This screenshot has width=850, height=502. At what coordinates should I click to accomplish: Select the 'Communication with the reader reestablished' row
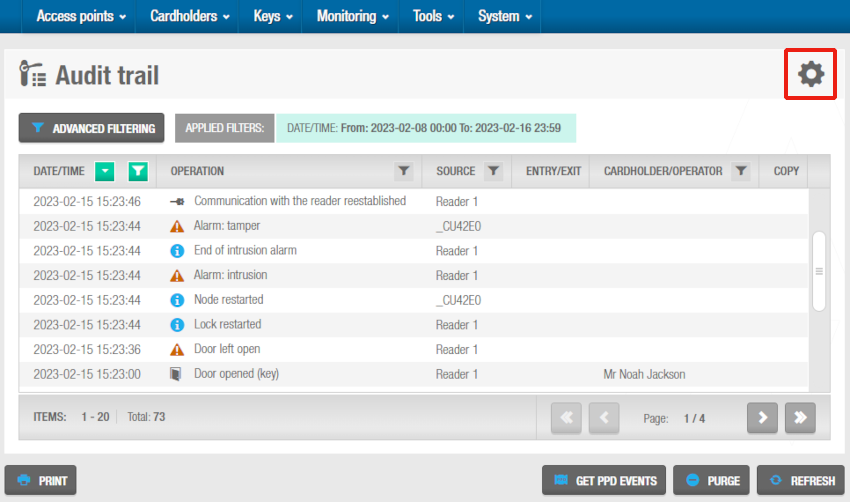414,202
